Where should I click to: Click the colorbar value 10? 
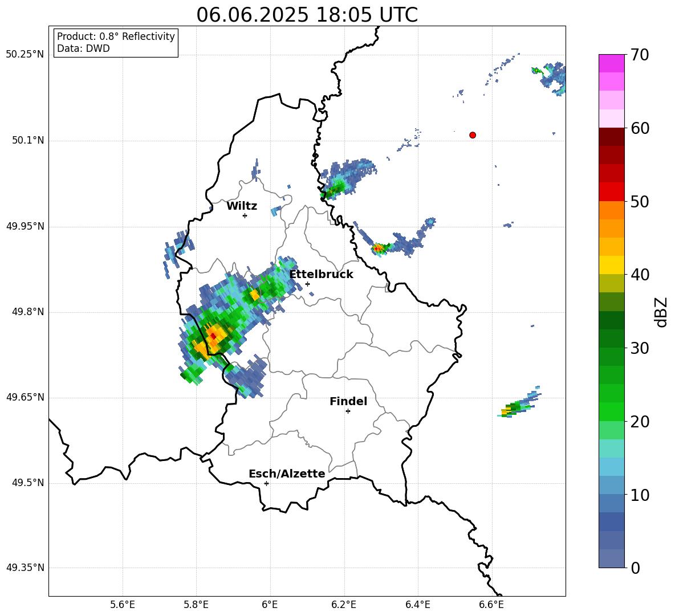[x=640, y=495]
